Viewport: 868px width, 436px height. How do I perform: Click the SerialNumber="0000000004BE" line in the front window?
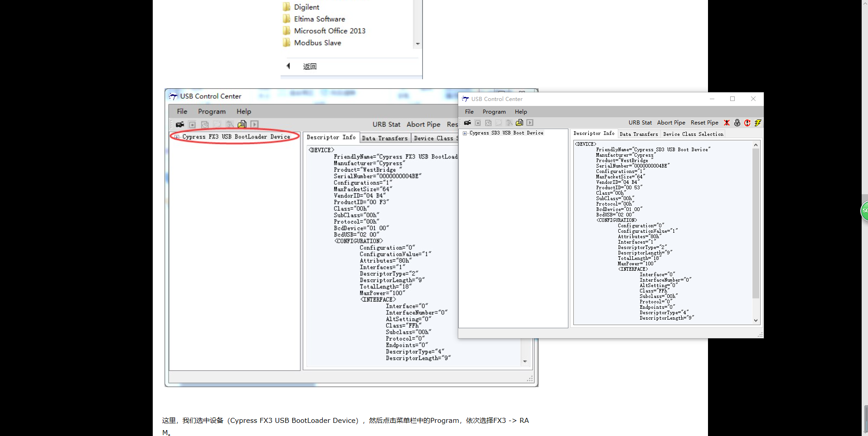click(x=633, y=166)
